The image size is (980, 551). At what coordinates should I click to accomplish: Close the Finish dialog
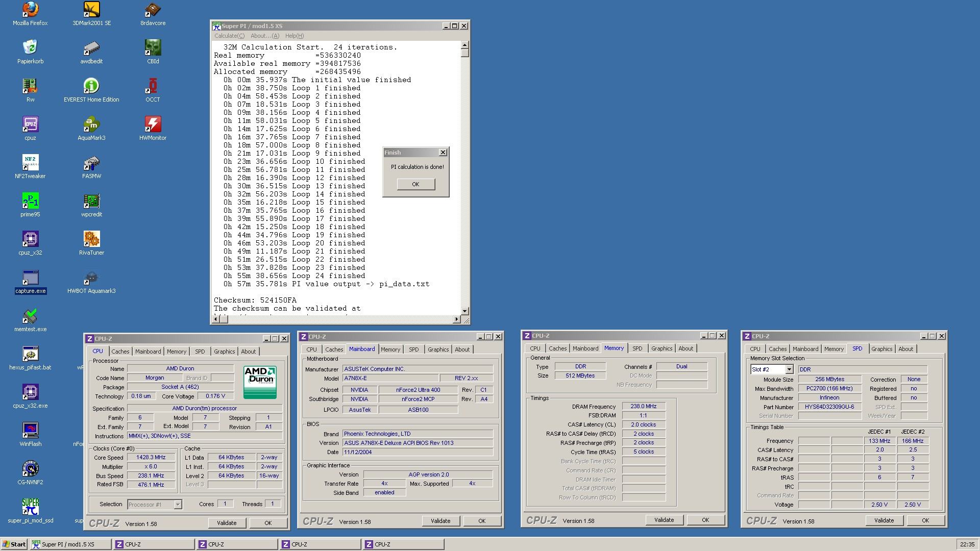(x=443, y=153)
